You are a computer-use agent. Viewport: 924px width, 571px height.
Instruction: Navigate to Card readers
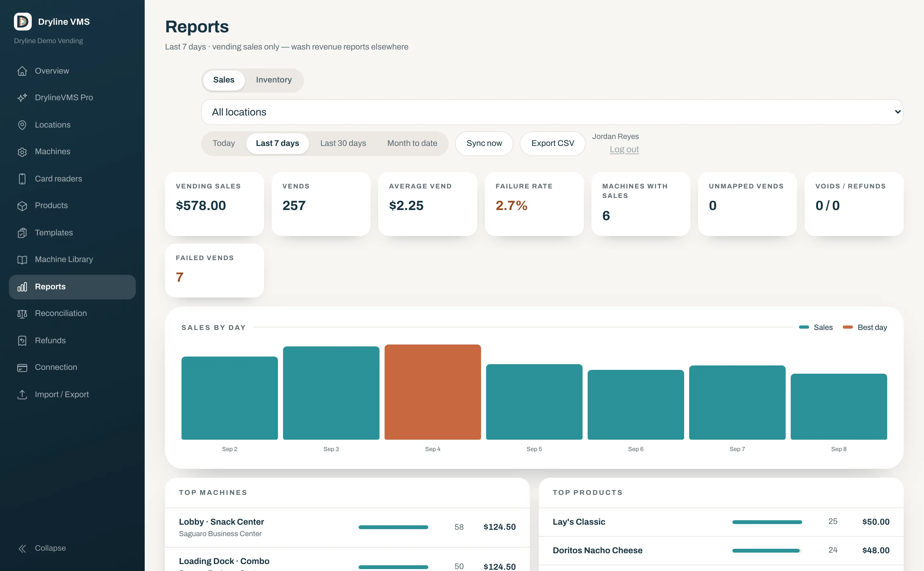pyautogui.click(x=72, y=179)
